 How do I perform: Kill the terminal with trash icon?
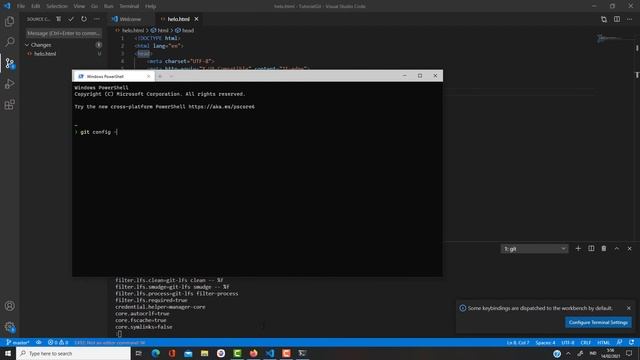(604, 249)
